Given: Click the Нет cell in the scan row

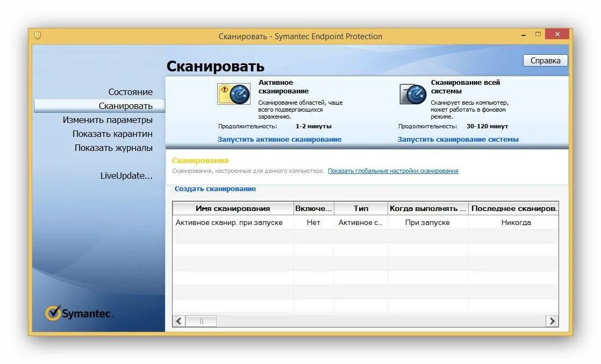Looking at the screenshot, I should (313, 222).
